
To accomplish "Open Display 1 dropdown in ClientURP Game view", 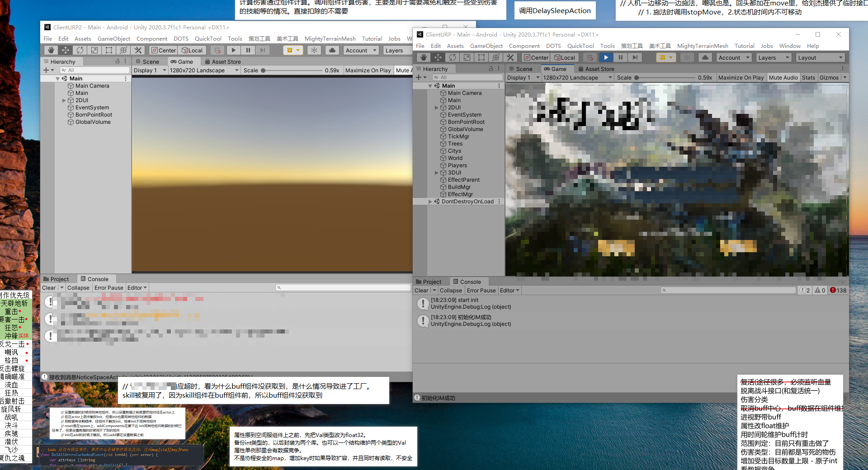I will point(523,78).
